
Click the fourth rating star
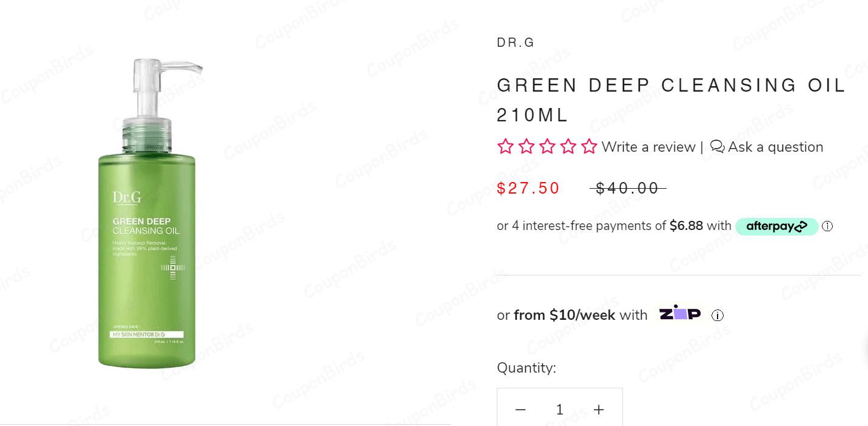click(568, 147)
